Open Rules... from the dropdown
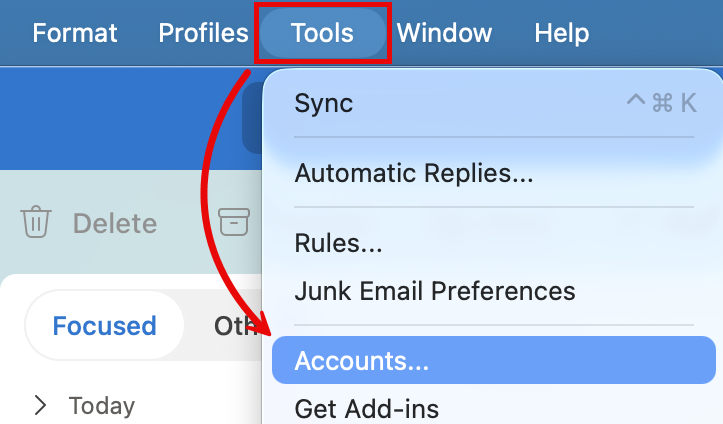Screen dimensions: 723x424 338,243
